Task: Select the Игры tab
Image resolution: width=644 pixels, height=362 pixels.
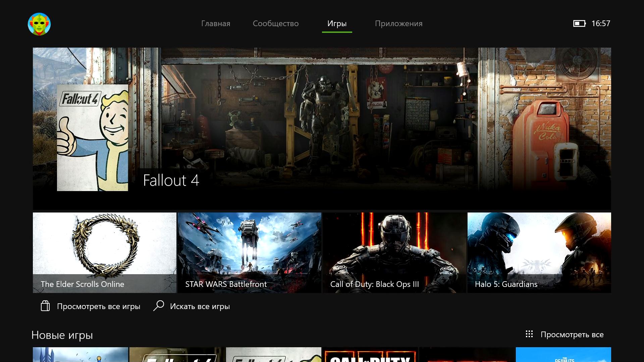Action: click(337, 23)
